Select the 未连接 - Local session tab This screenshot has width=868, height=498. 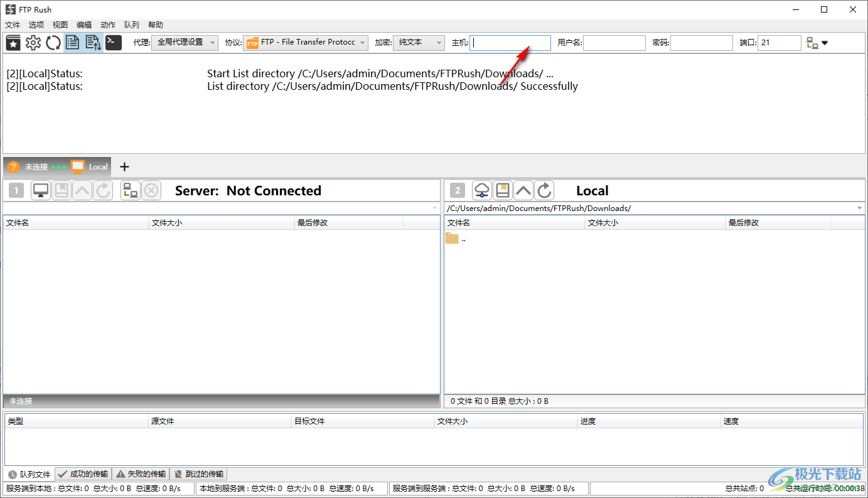point(58,167)
